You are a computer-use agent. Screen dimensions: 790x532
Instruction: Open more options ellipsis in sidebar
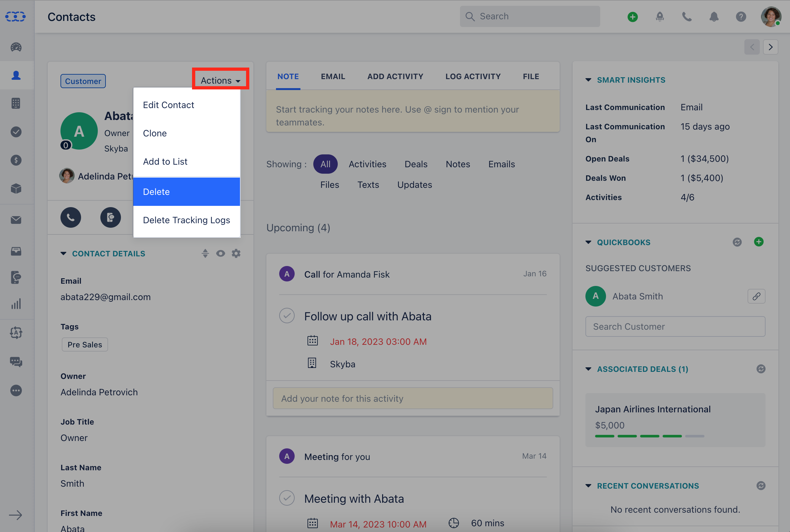tap(16, 390)
